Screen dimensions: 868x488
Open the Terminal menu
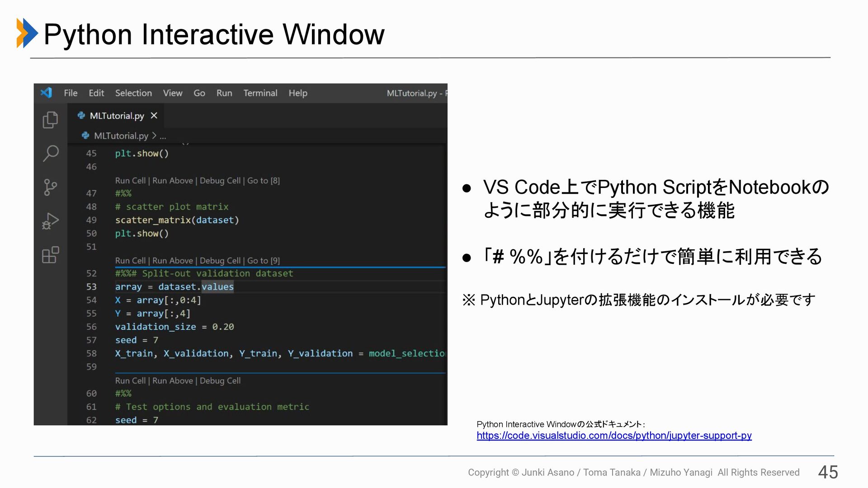[x=260, y=93]
